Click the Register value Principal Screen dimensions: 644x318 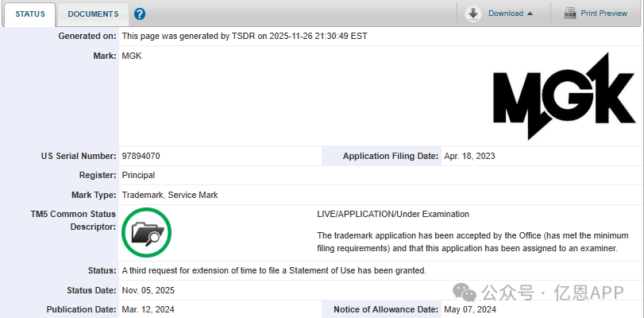tap(138, 175)
